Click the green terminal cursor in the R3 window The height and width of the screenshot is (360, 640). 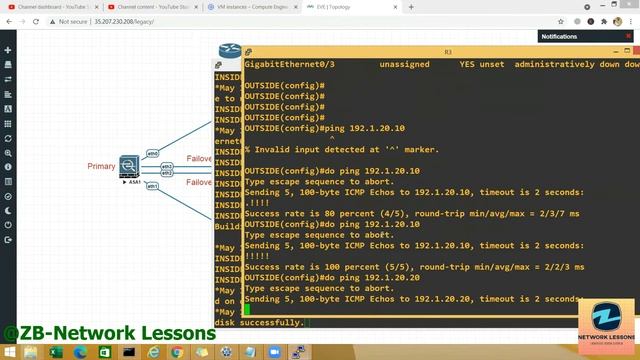(247, 309)
